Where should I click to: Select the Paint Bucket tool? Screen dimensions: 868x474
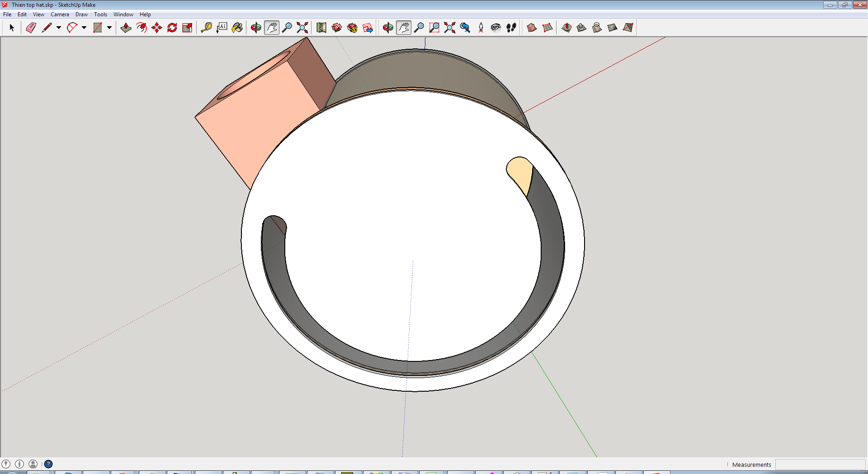tap(237, 28)
